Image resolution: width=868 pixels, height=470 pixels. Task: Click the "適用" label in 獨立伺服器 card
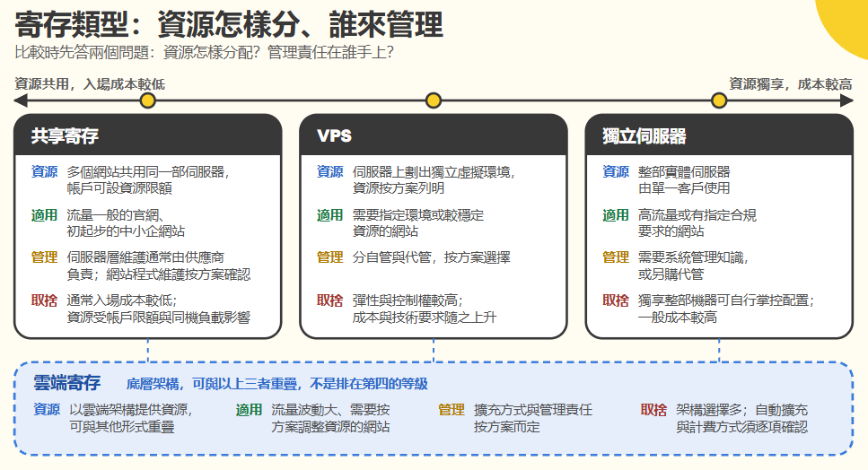(616, 215)
